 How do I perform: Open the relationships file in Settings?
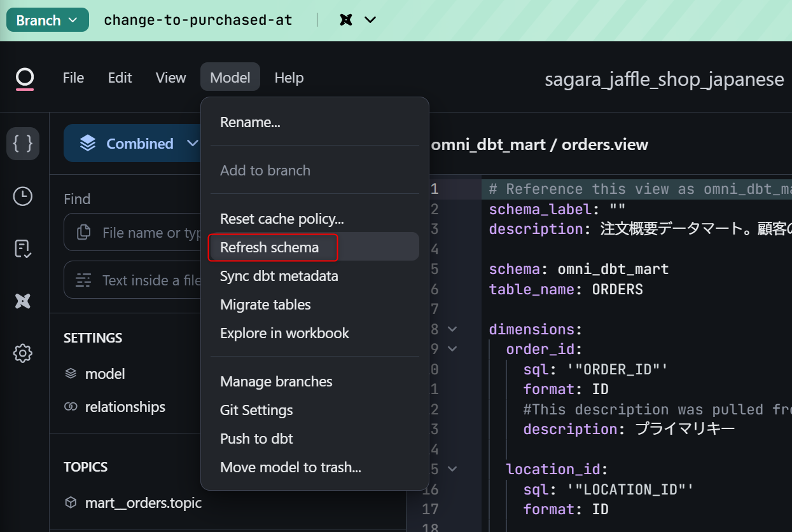coord(125,407)
